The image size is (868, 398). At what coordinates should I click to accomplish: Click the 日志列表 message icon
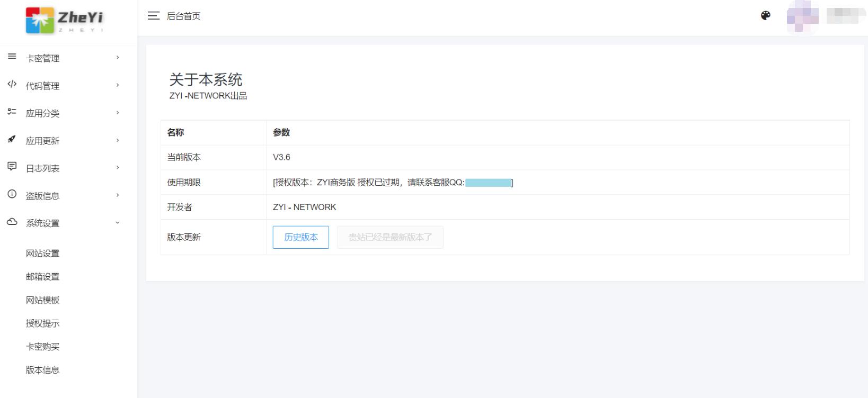pyautogui.click(x=12, y=167)
